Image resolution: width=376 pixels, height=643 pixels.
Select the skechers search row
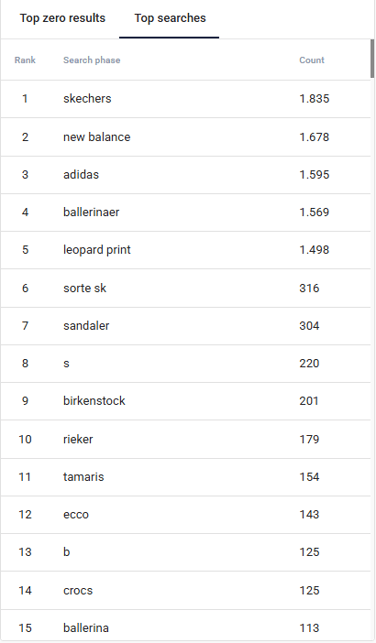(x=185, y=99)
